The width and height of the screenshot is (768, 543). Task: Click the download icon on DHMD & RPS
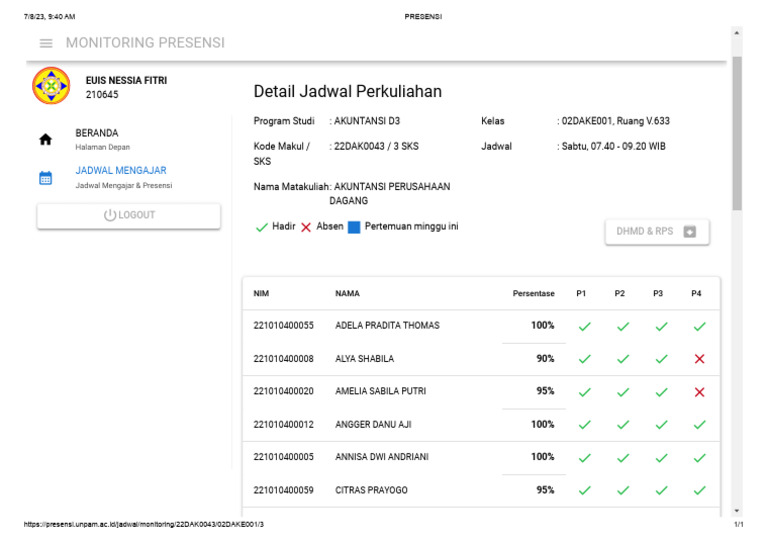[689, 231]
